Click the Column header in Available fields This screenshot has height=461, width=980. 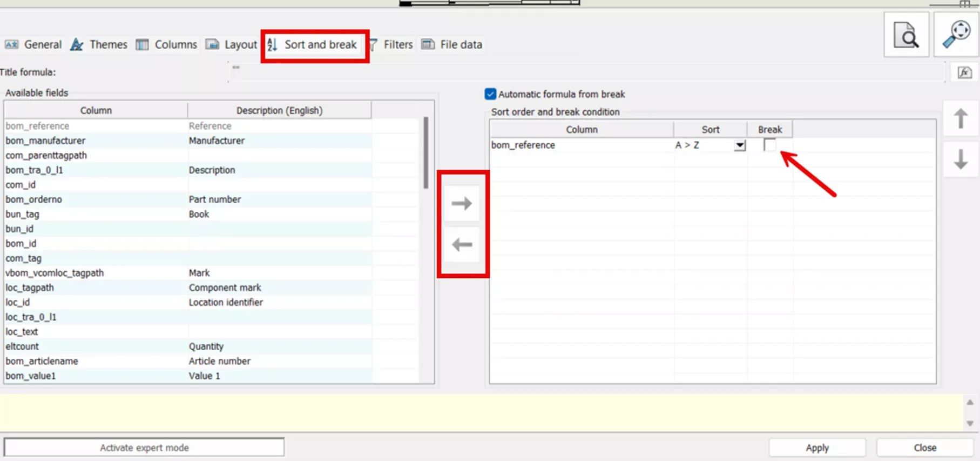[96, 110]
